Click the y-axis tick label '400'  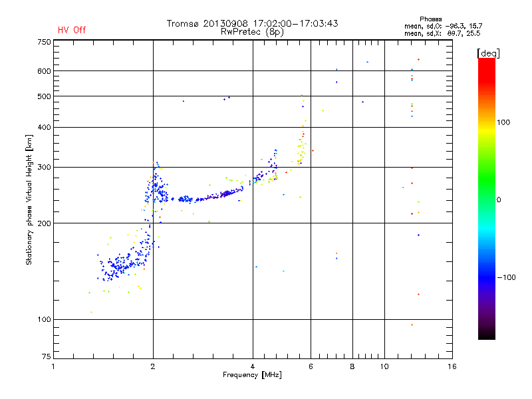click(44, 127)
